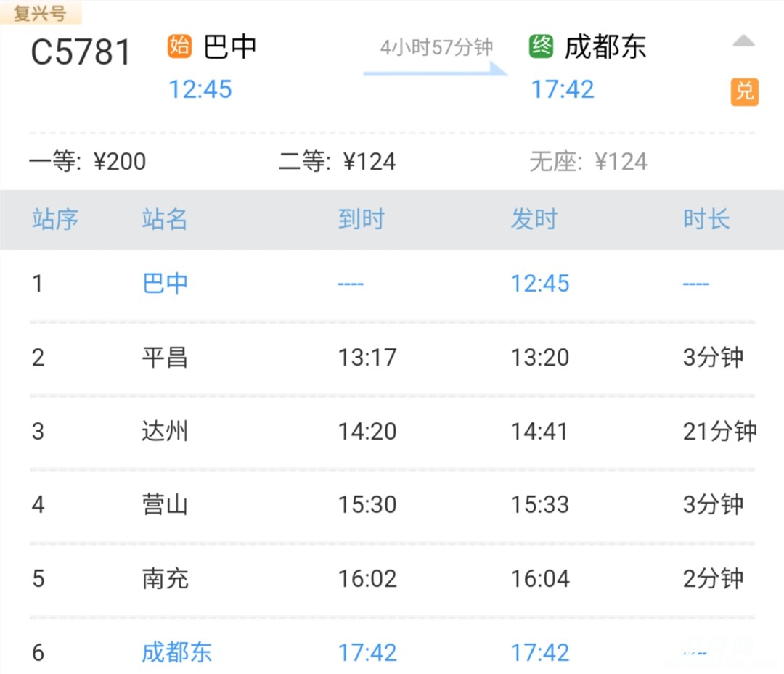
Task: Tap the orange 兑 points exchange badge
Action: [x=744, y=92]
